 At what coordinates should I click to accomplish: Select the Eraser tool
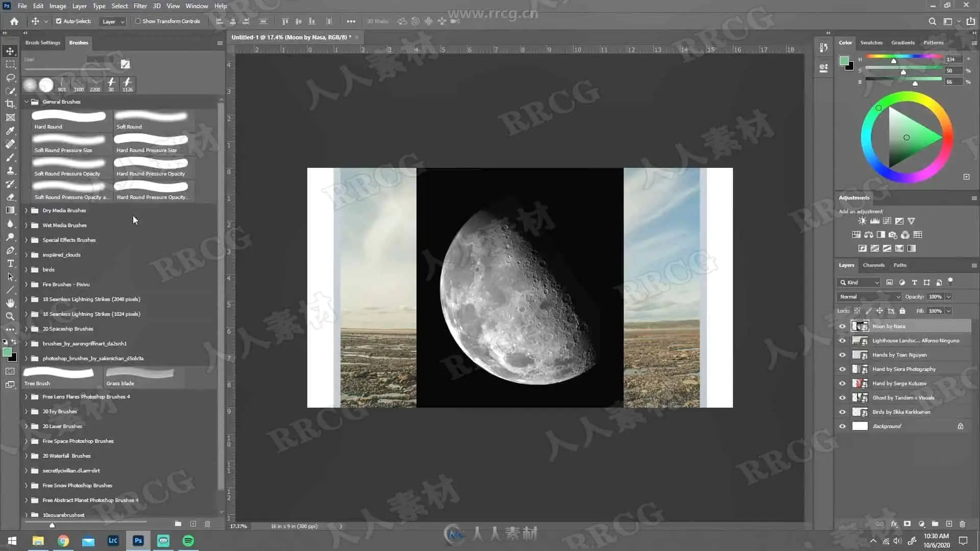pyautogui.click(x=10, y=197)
